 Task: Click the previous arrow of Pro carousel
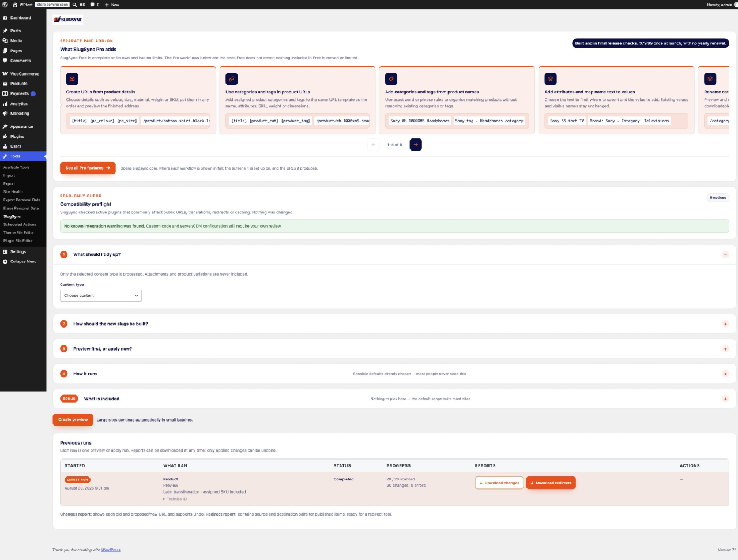pos(374,145)
